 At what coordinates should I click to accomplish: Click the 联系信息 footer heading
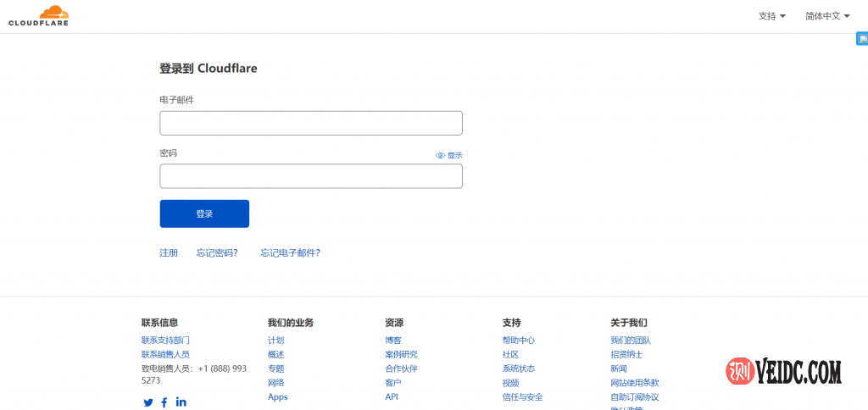pyautogui.click(x=160, y=323)
